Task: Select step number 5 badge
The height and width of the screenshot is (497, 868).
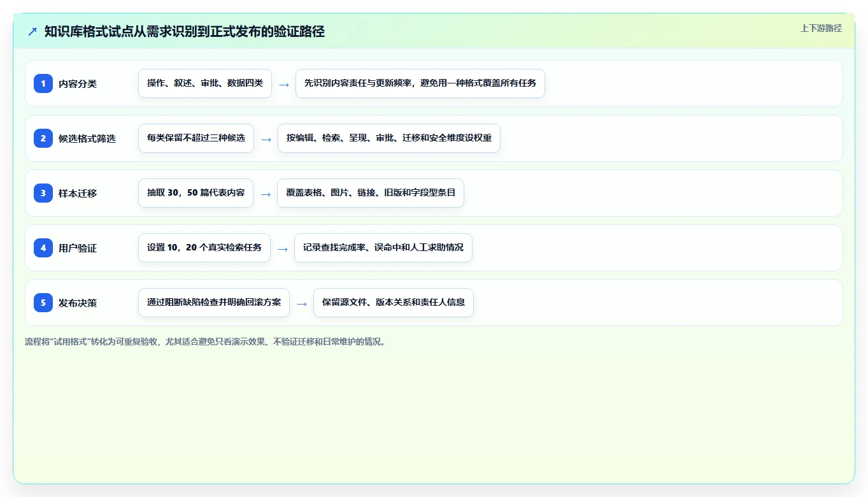Action: [x=43, y=302]
